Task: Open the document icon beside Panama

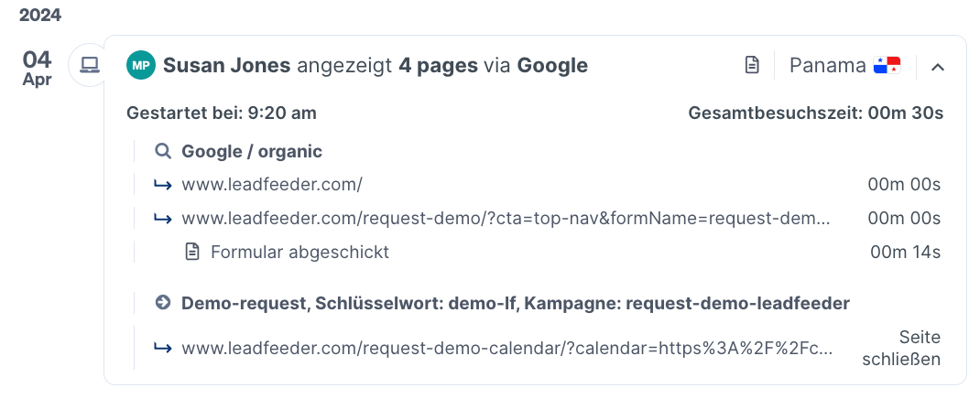Action: (x=753, y=65)
